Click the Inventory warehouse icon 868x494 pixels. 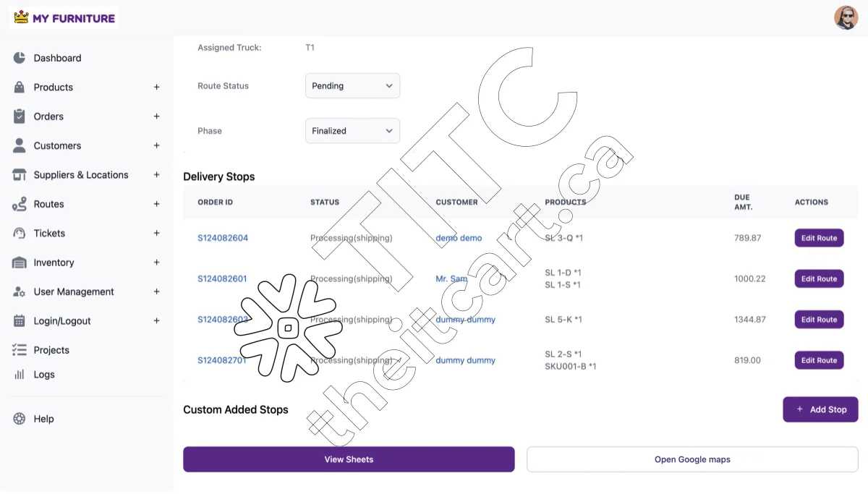click(x=20, y=263)
